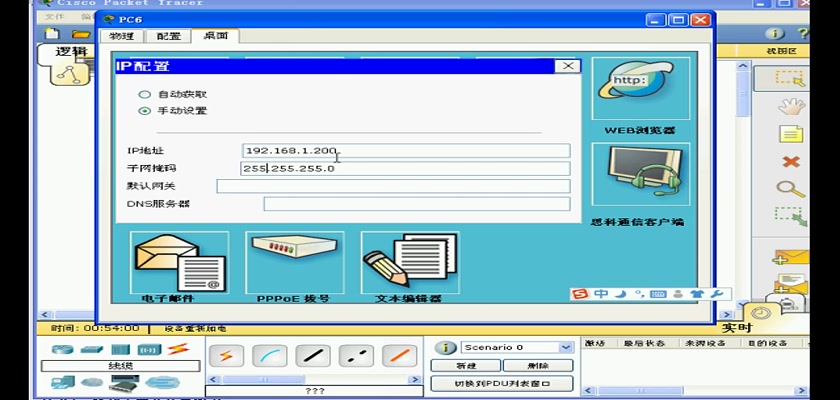Select the manual IP setting radio option
Screen dimensions: 840x400
coord(145,111)
